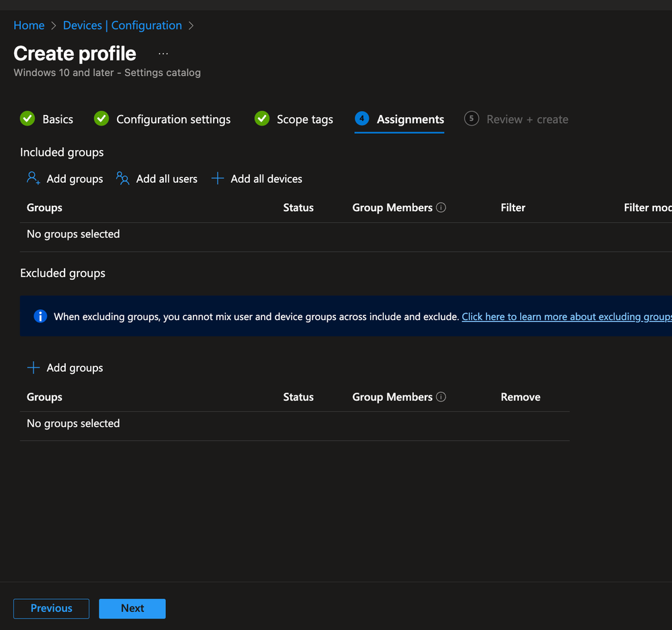The width and height of the screenshot is (672, 630).
Task: Click the Home breadcrumb link
Action: coord(29,26)
